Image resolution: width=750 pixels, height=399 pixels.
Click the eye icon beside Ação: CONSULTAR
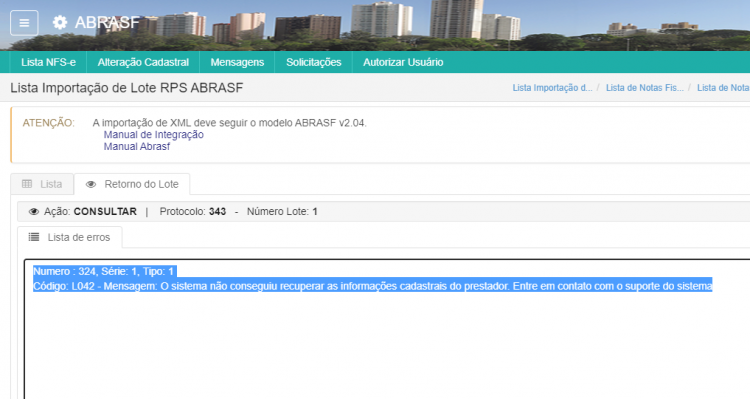point(33,212)
